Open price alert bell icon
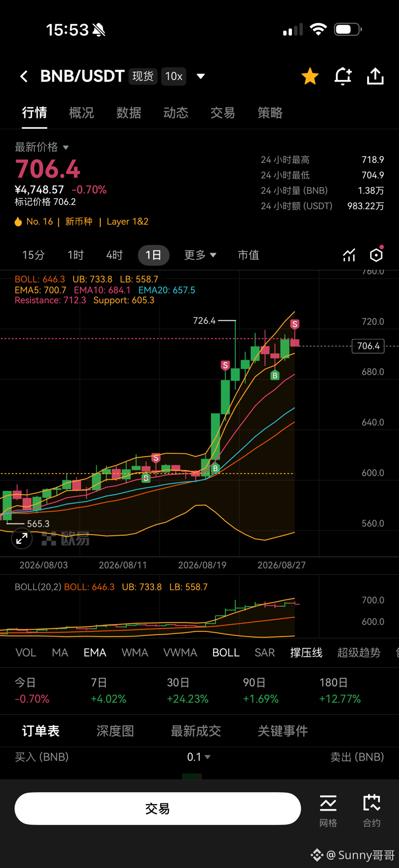 tap(343, 76)
